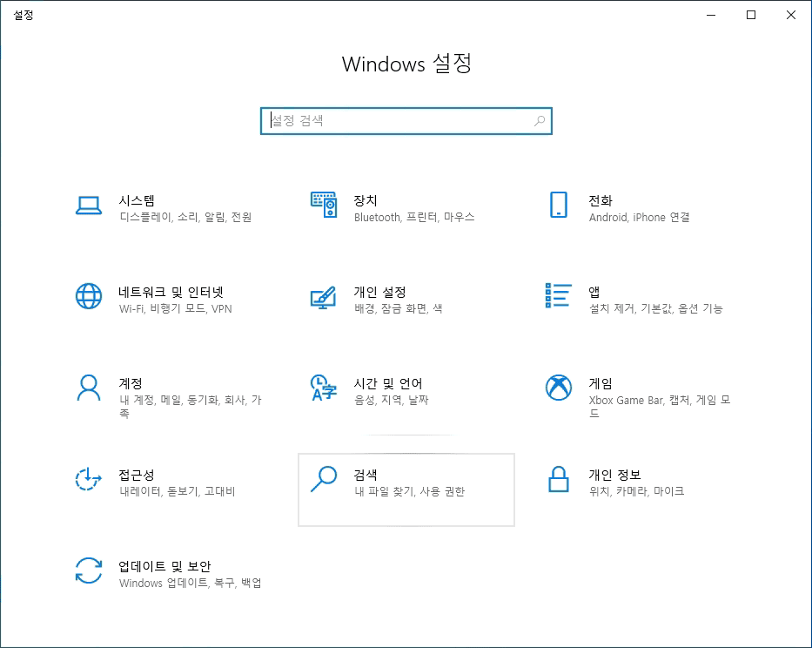This screenshot has width=812, height=648.
Task: Close the 설정 window
Action: (791, 15)
